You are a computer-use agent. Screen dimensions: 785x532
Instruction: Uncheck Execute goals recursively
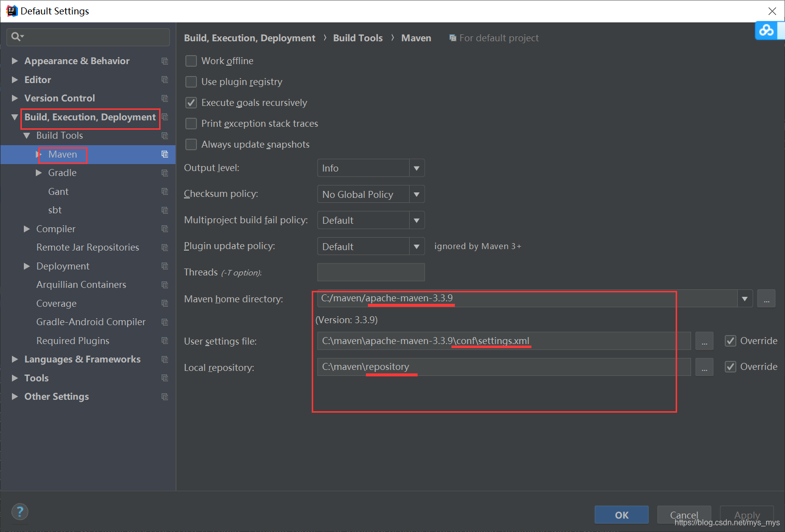191,102
